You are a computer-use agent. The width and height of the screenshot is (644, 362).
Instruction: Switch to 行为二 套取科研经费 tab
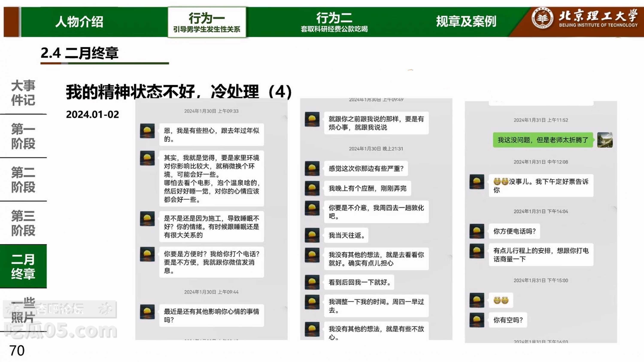coord(334,22)
